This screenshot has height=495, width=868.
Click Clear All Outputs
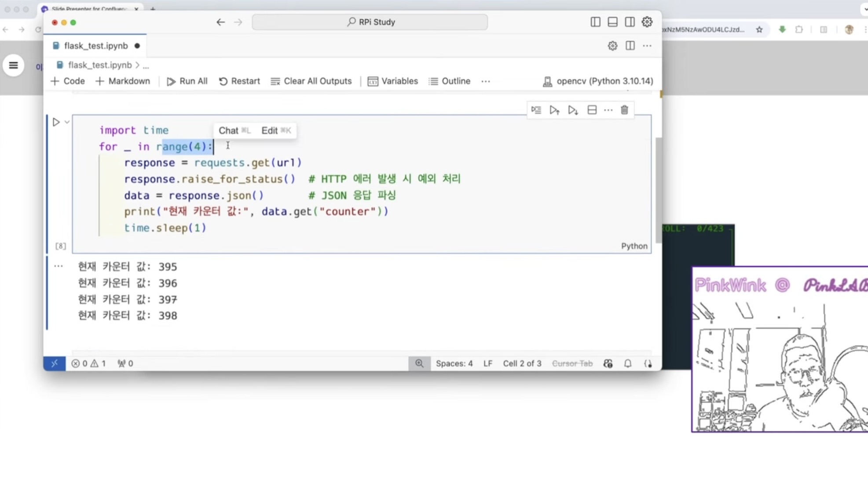click(x=311, y=81)
